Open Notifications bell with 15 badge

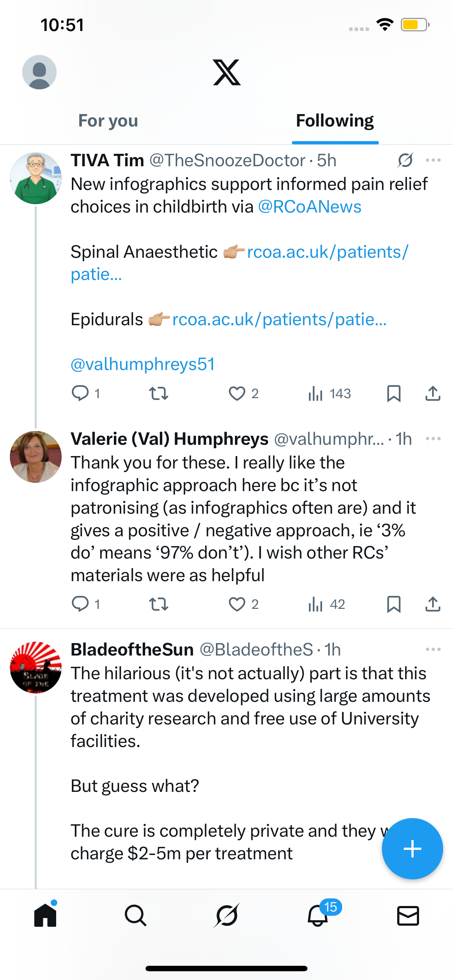click(x=318, y=915)
